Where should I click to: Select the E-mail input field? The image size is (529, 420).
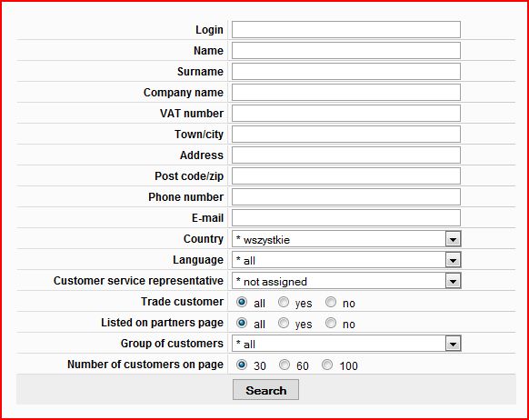[345, 218]
